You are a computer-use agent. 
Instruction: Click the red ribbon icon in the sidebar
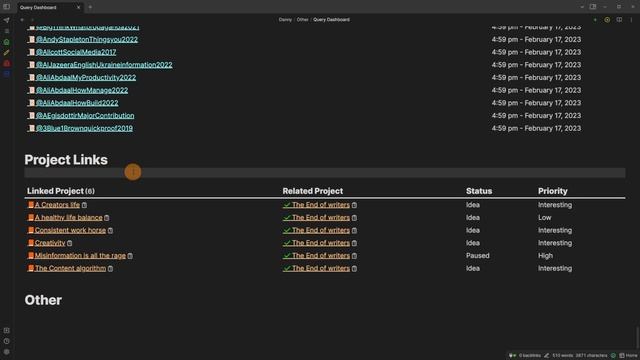(x=7, y=63)
